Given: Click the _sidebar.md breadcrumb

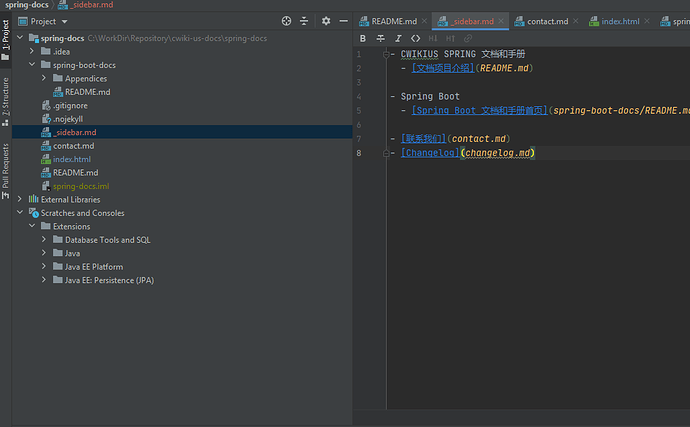Looking at the screenshot, I should point(86,5).
